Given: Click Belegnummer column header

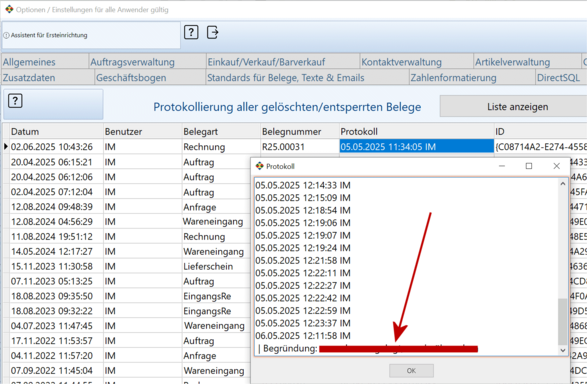Looking at the screenshot, I should point(300,131).
